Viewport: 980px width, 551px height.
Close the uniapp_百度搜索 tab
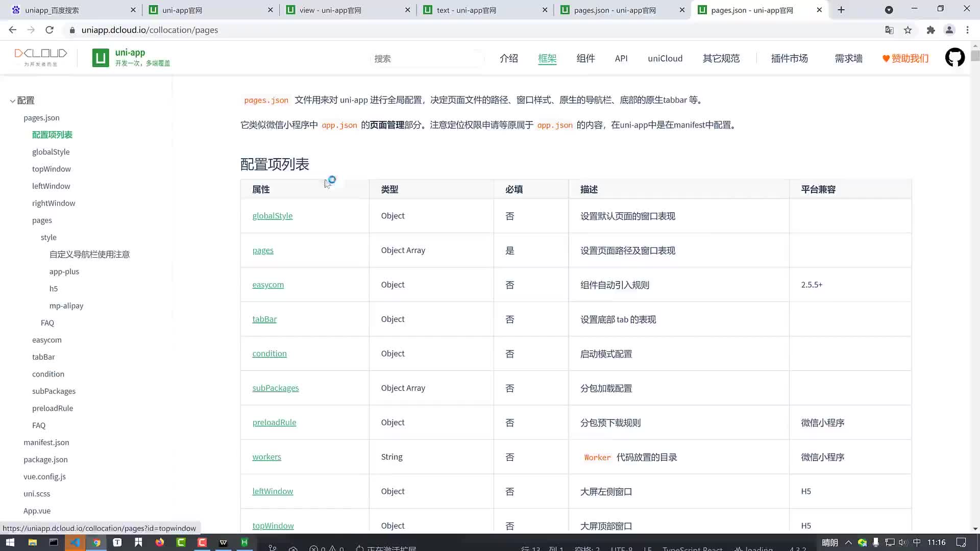[133, 10]
